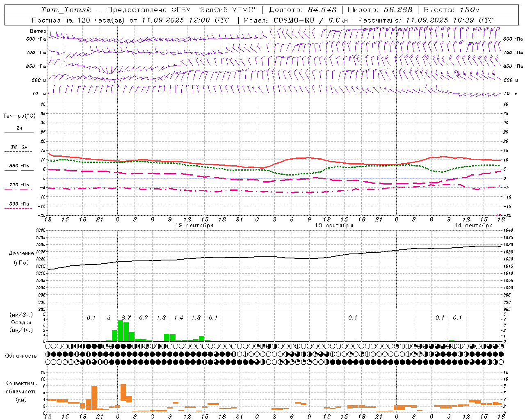The height and width of the screenshot is (420, 525).
Task: Click the 14 сентября date label
Action: [473, 226]
